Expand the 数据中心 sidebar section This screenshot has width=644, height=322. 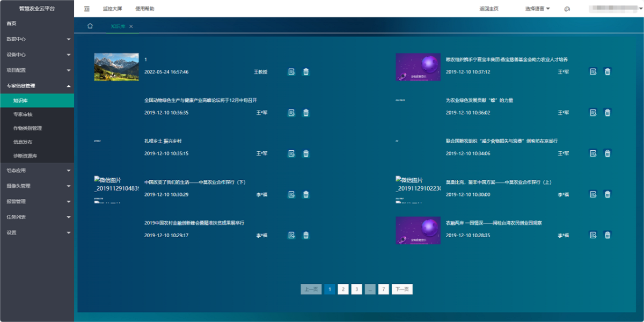(x=37, y=39)
